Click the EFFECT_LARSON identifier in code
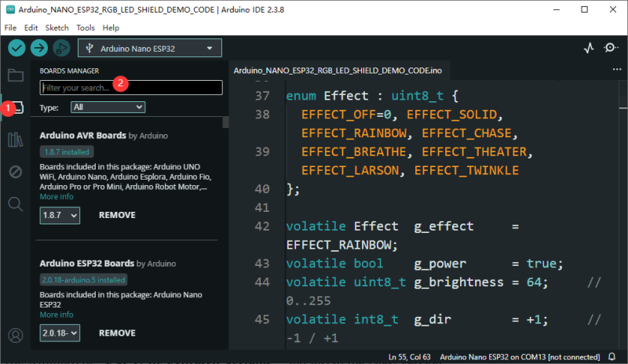628x364 pixels. coord(350,170)
